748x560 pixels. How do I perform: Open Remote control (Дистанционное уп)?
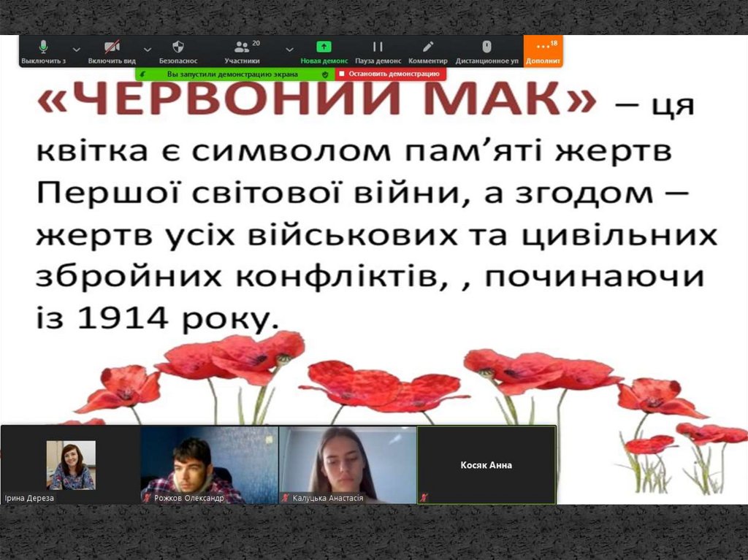click(486, 52)
